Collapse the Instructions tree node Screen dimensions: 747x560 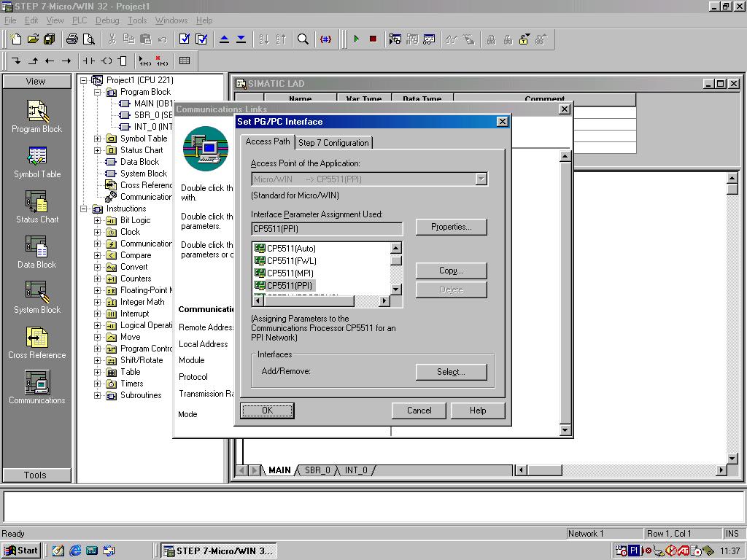coord(84,209)
